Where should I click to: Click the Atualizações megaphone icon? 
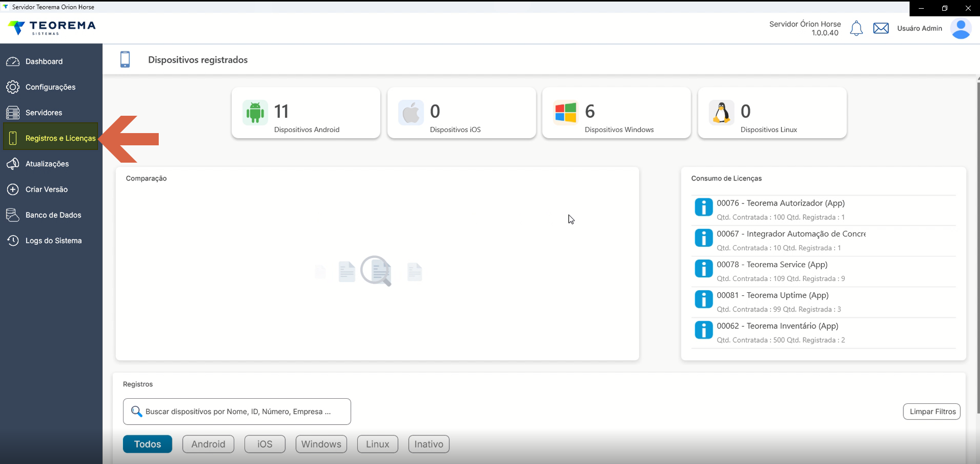tap(13, 164)
